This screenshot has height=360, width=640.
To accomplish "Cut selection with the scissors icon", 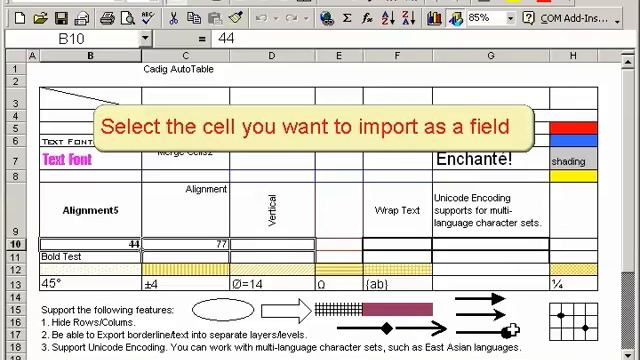I will [173, 18].
